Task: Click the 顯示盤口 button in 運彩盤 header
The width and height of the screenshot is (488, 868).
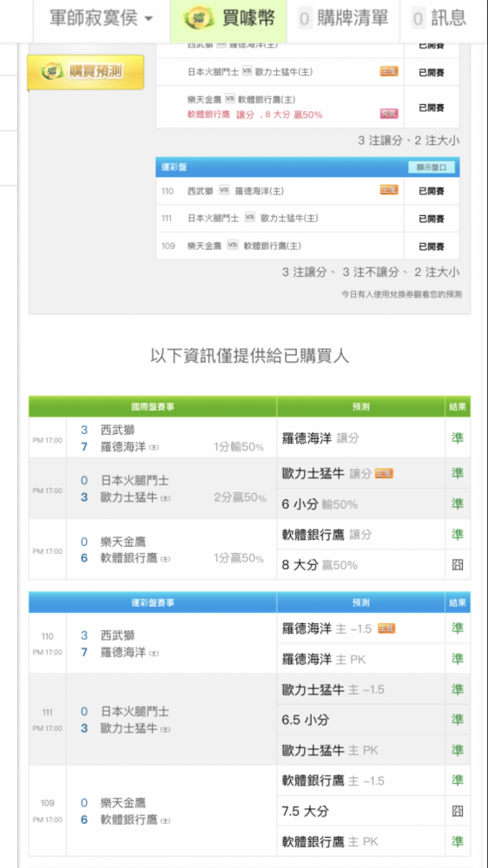Action: click(431, 168)
